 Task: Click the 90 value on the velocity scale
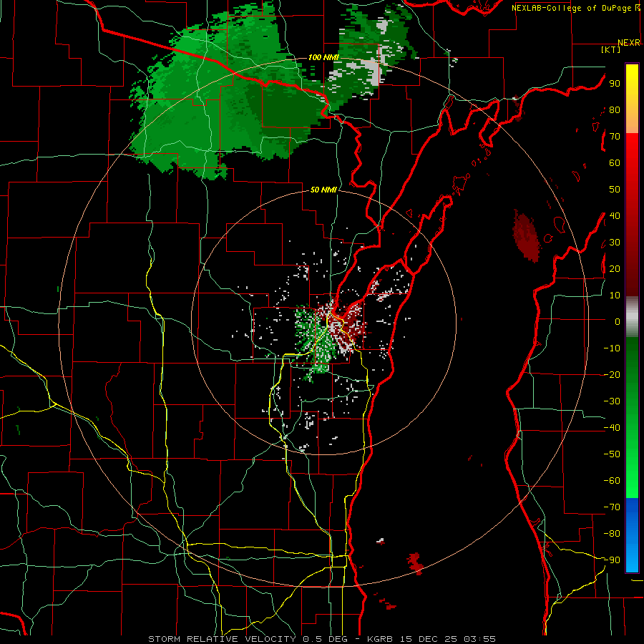[615, 84]
